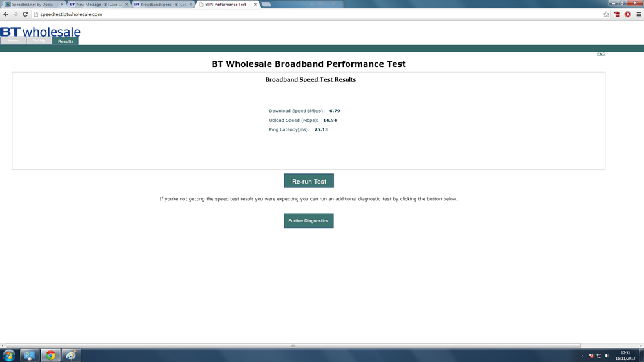Click the Ping Latency(ms) label
Viewport: 644px width, 362px height.
(289, 129)
